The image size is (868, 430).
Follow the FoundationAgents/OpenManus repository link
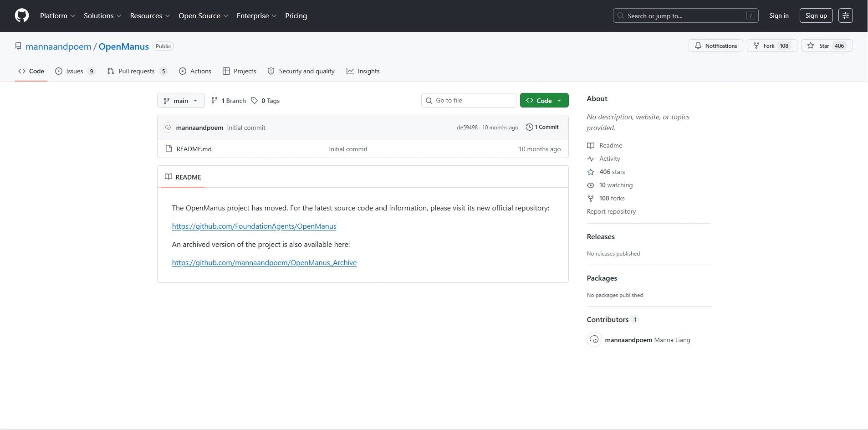coord(254,226)
